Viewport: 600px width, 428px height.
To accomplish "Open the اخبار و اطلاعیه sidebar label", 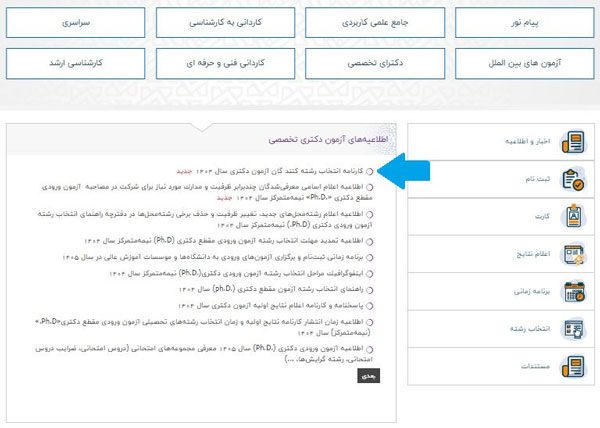I will [x=527, y=142].
